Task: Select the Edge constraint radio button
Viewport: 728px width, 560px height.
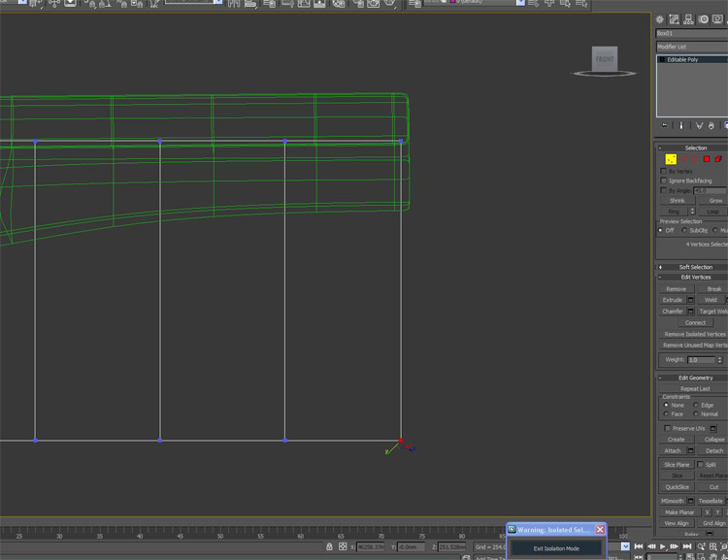Action: pyautogui.click(x=694, y=406)
